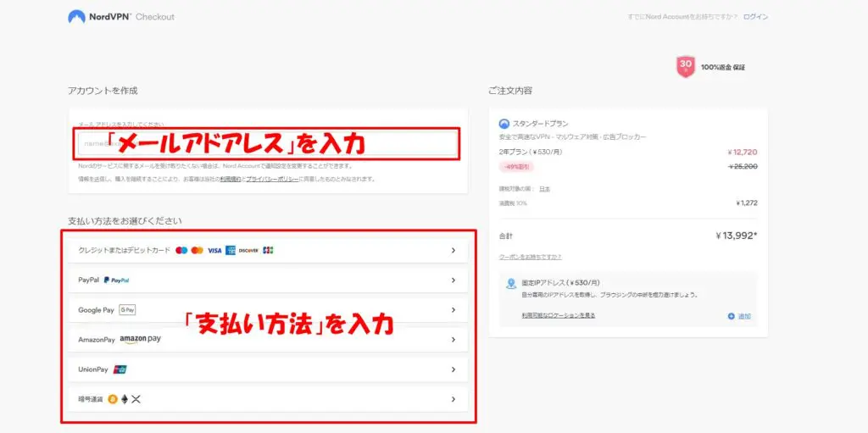
Task: Click the VISA card logo
Action: (x=214, y=250)
